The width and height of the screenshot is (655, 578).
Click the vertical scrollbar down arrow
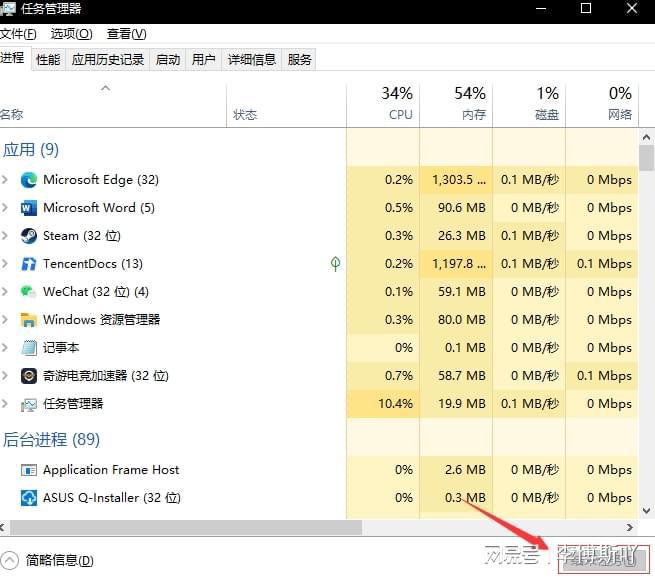[646, 510]
